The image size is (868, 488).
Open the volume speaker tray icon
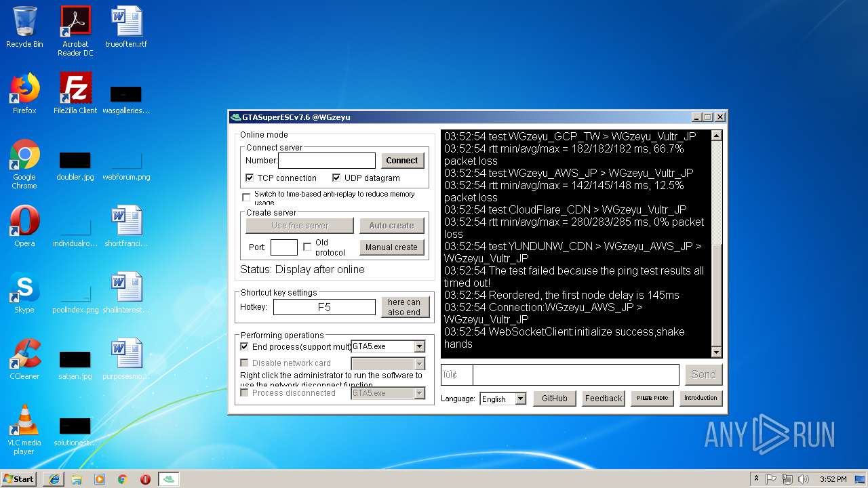pos(804,479)
